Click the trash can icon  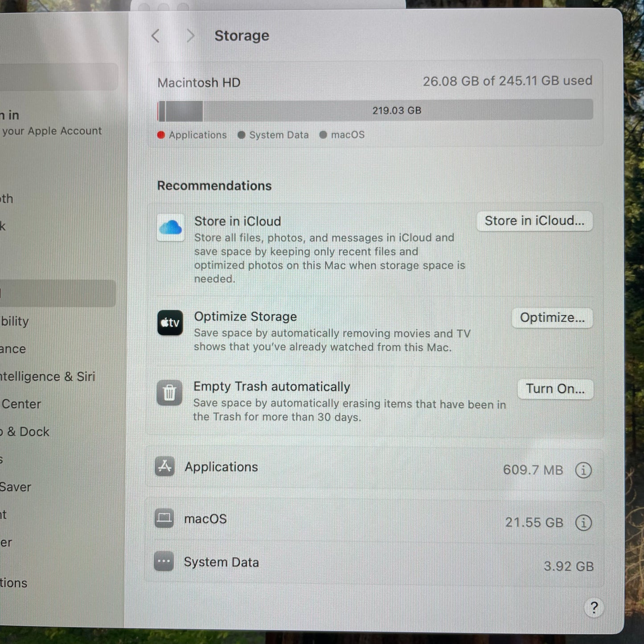[169, 393]
